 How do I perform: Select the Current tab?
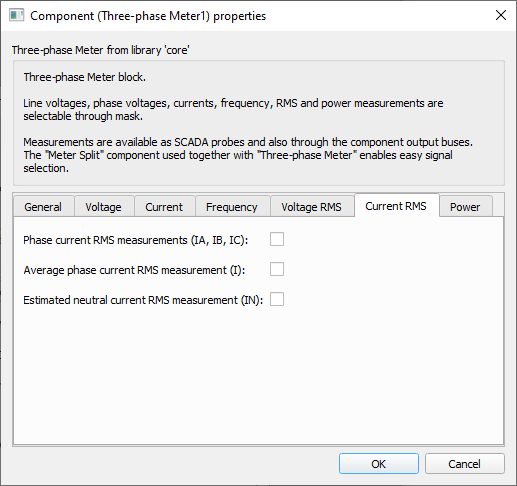164,207
